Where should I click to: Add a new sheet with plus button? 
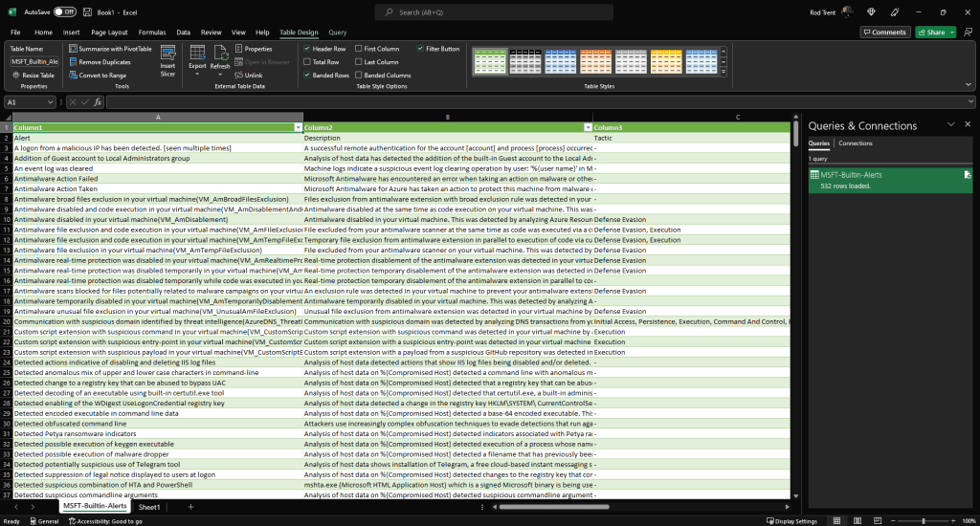190,507
